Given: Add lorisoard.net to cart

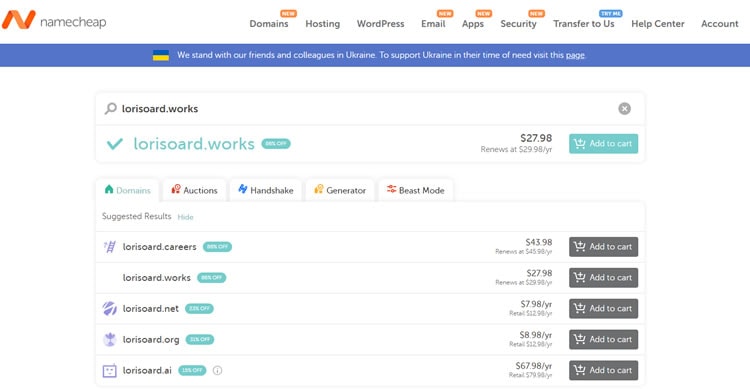Looking at the screenshot, I should coord(603,309).
